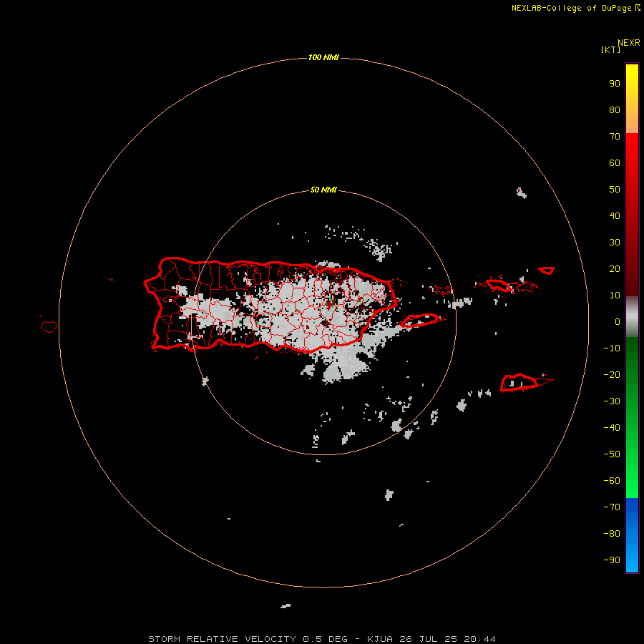Click the 20 value on the velocity scale
This screenshot has height=644, width=644.
[x=615, y=268]
